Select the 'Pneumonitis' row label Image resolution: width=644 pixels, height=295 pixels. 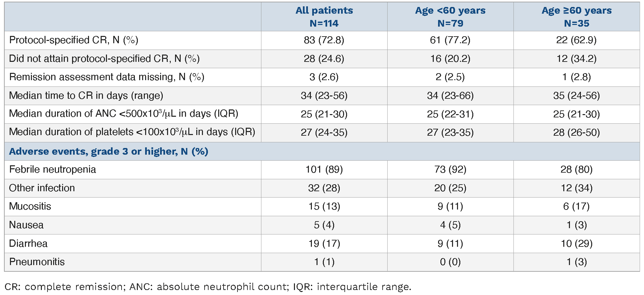[x=37, y=262]
